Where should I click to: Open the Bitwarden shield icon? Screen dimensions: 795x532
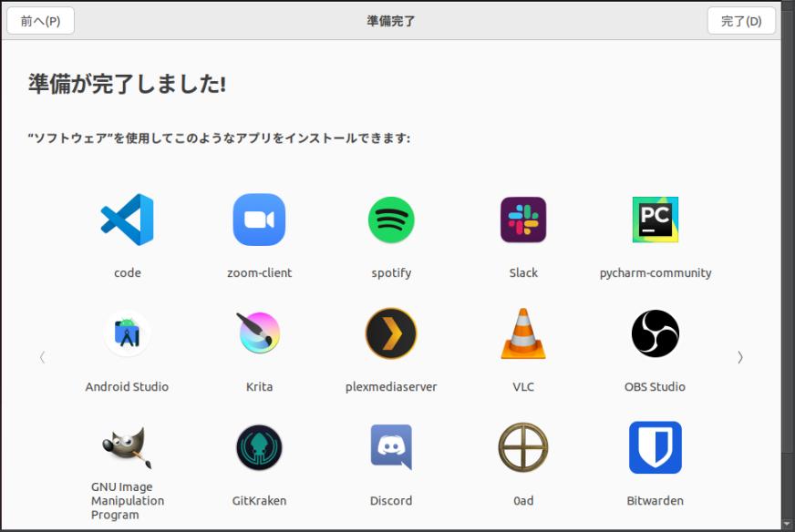tap(656, 447)
